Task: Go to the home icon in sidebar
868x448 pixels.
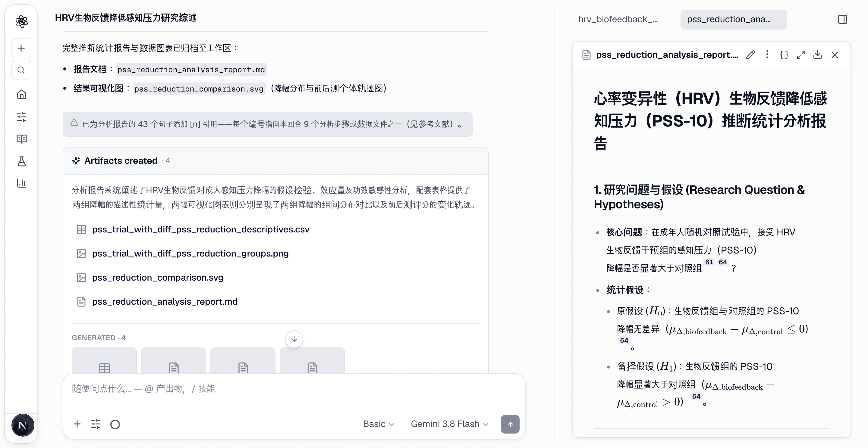Action: click(22, 95)
